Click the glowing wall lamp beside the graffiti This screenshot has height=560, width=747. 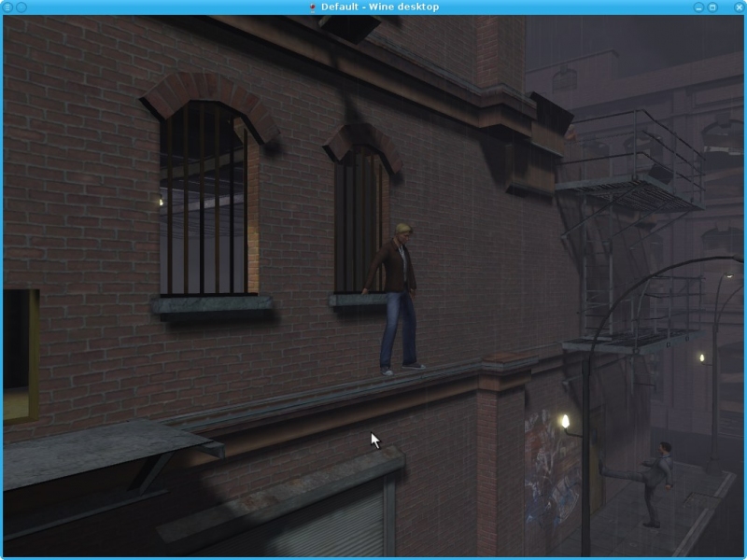(x=565, y=422)
